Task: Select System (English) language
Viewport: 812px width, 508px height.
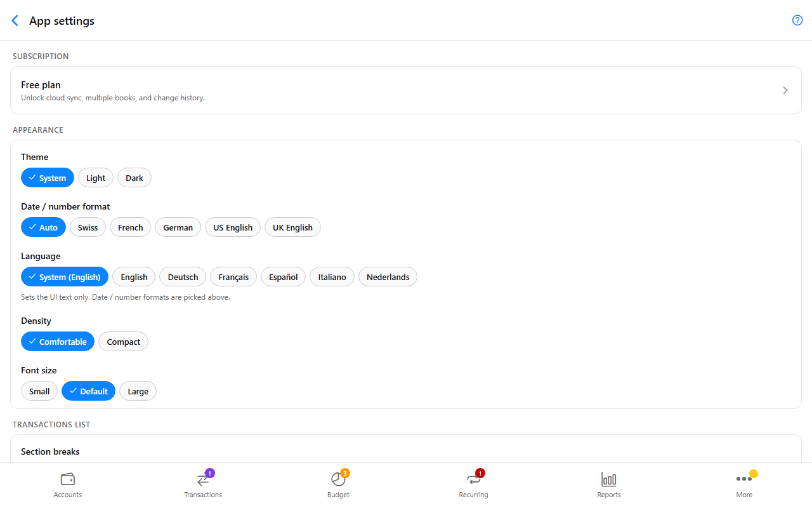Action: pos(65,277)
